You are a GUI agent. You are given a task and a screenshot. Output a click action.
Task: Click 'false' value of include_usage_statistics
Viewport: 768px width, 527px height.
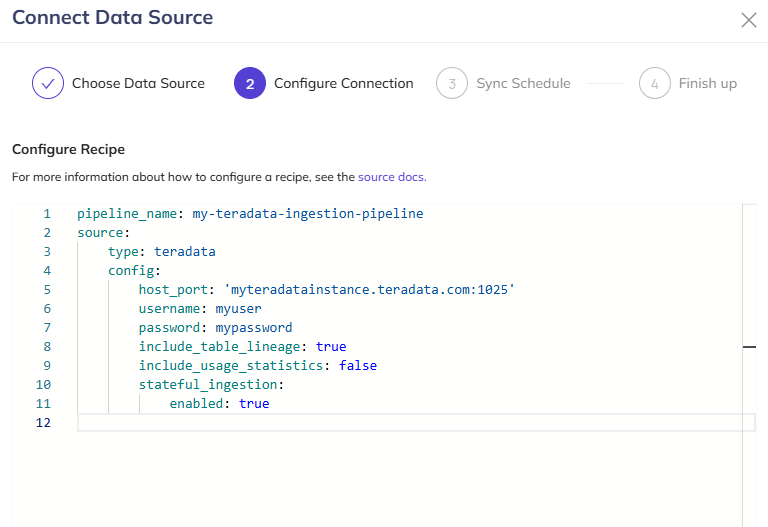click(358, 365)
